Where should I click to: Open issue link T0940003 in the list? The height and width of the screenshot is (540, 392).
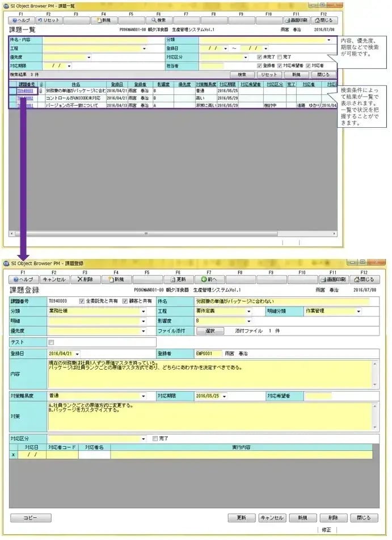25,91
